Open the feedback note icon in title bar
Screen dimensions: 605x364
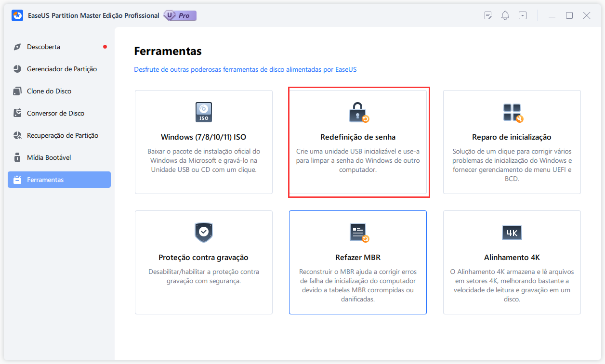(x=488, y=15)
